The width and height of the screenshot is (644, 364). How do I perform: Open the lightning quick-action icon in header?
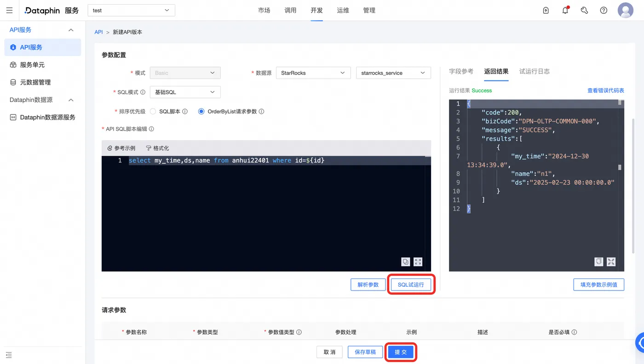pyautogui.click(x=546, y=10)
